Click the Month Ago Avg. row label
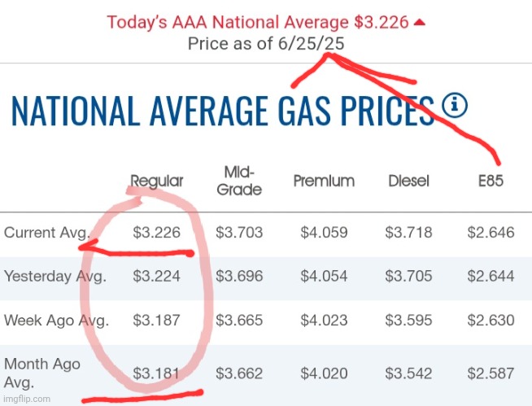This screenshot has width=532, height=406. 42,373
